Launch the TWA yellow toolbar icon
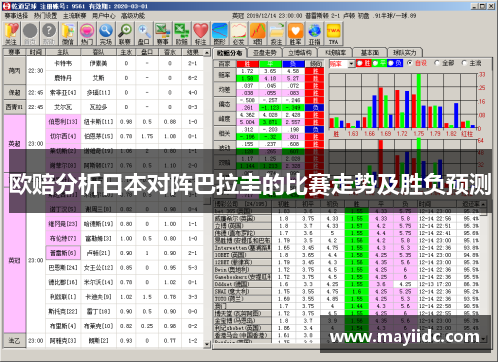The width and height of the screenshot is (500, 362). coord(334,34)
